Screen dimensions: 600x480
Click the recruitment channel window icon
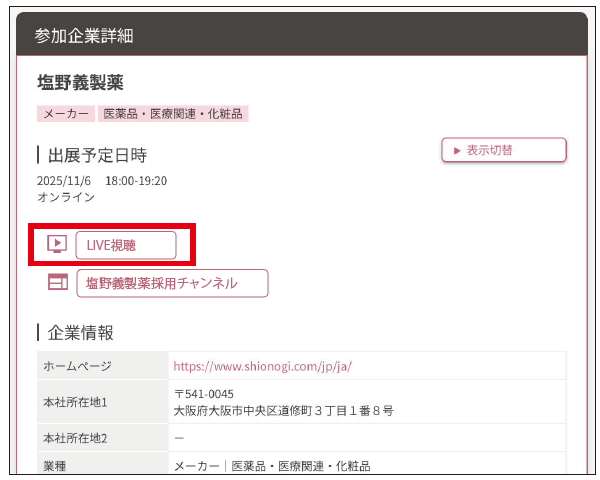point(57,283)
